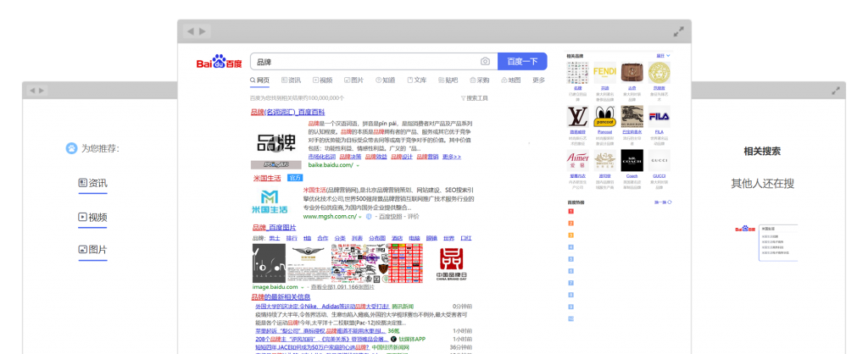Click the GUCCI brand logo
868x354 pixels.
point(659,160)
